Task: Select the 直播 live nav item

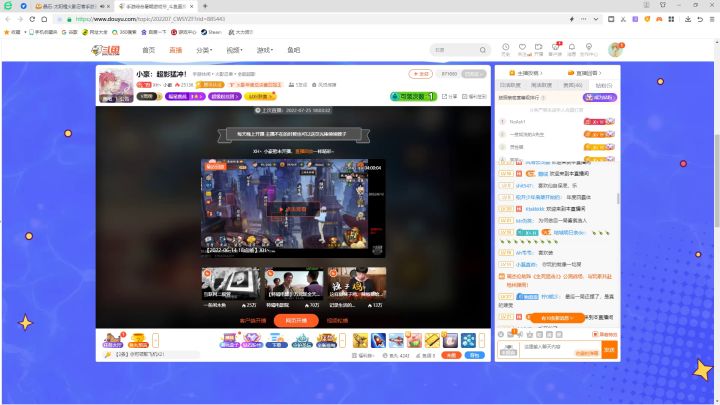Action: click(175, 50)
